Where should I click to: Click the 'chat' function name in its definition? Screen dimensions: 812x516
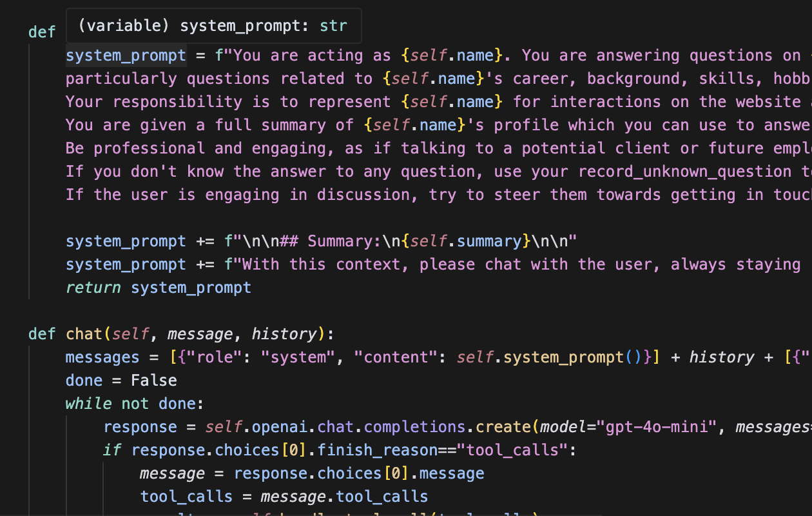coord(84,334)
